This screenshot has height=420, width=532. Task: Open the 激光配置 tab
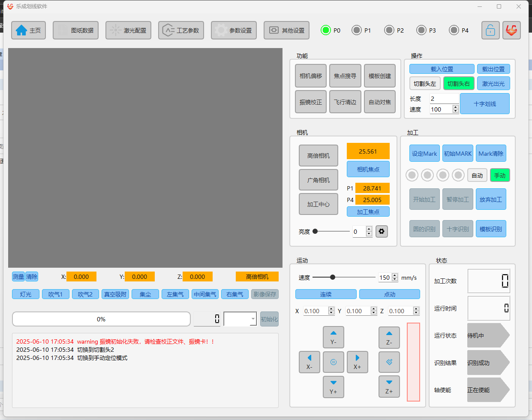coord(128,30)
